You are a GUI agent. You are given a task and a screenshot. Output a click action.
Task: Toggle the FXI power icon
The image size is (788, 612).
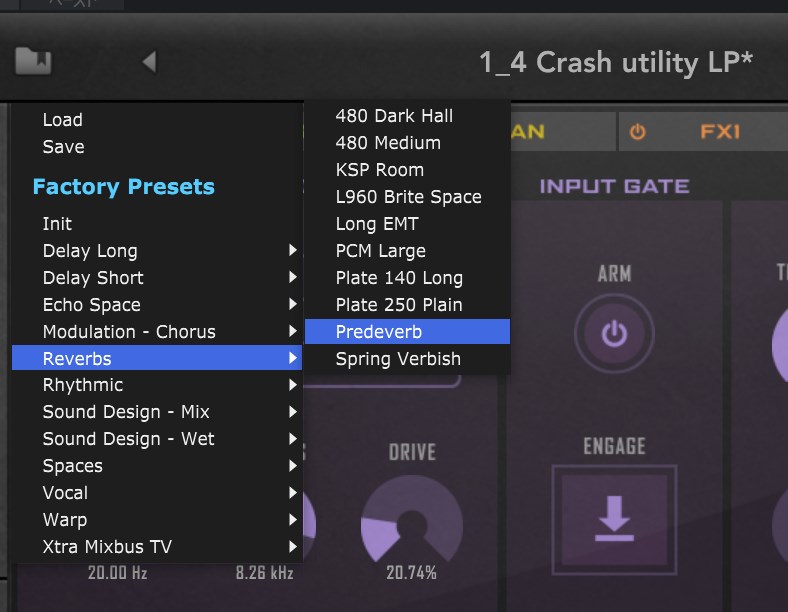[637, 131]
